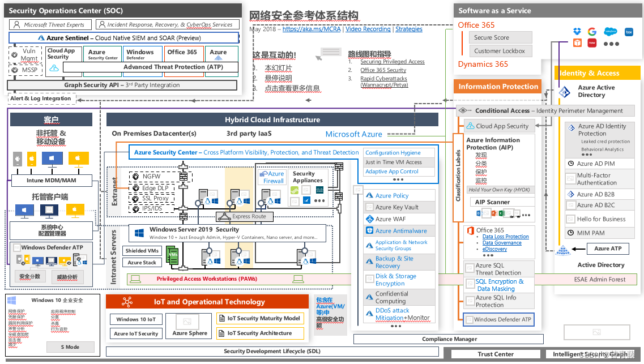This screenshot has height=364, width=644.
Task: Click Adaptive App Control
Action: click(399, 172)
